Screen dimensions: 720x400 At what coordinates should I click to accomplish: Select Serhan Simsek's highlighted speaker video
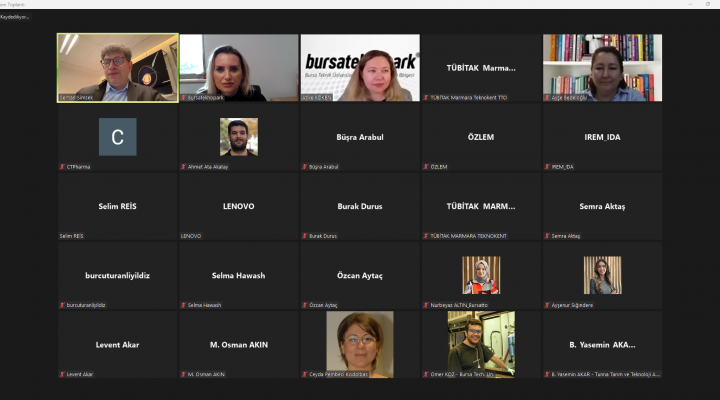[118, 68]
